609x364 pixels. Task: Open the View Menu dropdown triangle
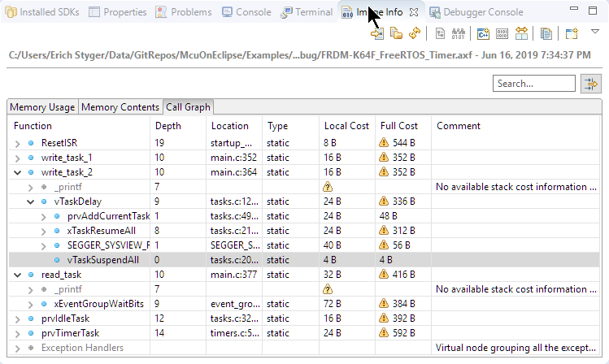(x=594, y=32)
